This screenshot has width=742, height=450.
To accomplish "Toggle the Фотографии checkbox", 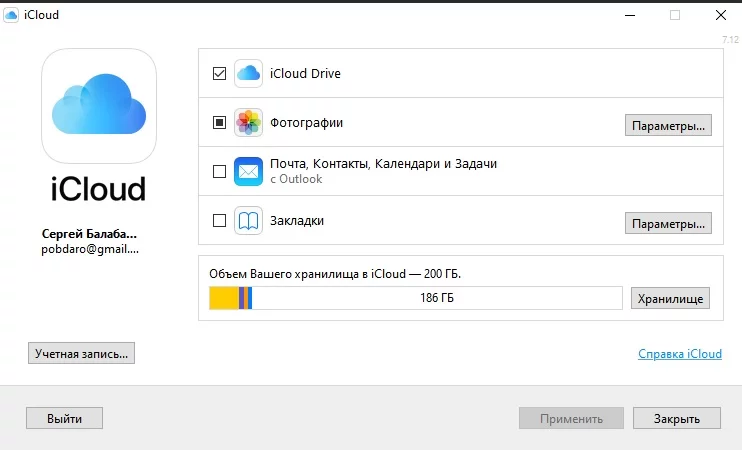I will pos(220,123).
